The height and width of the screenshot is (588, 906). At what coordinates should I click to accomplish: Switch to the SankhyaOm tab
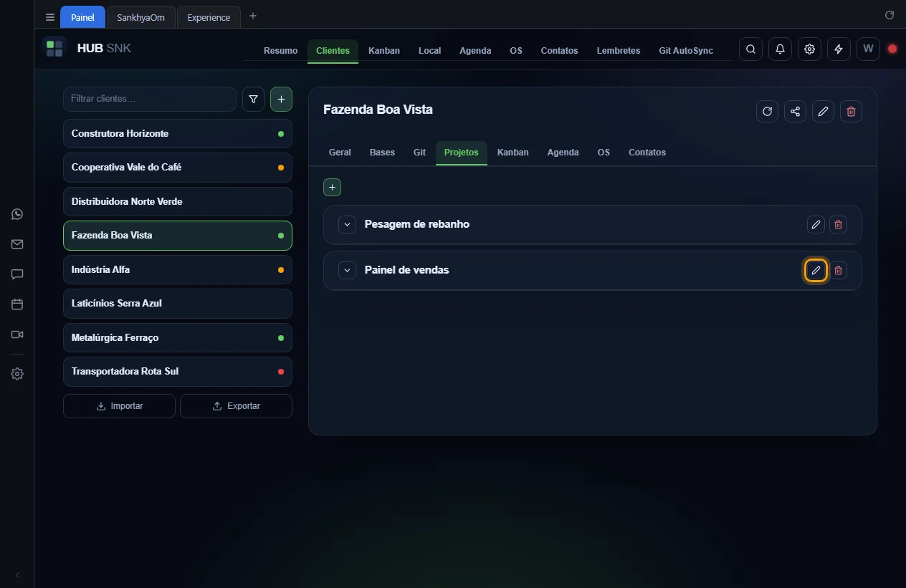tap(140, 17)
